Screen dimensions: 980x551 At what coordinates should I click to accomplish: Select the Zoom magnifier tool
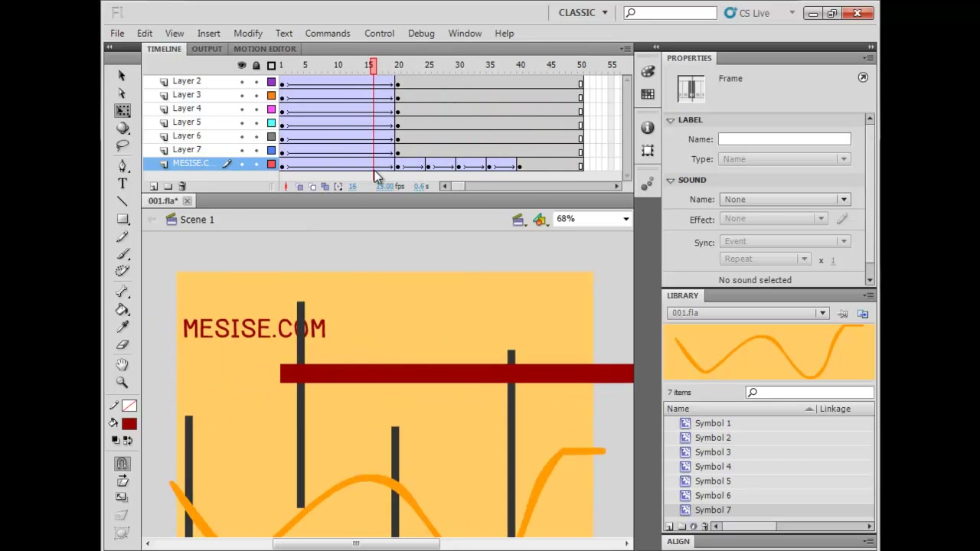coord(122,382)
